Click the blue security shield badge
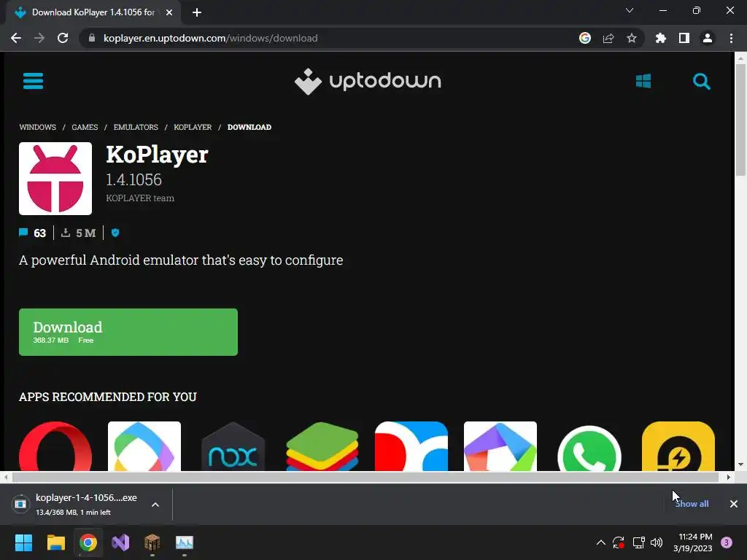747x560 pixels. pos(115,233)
